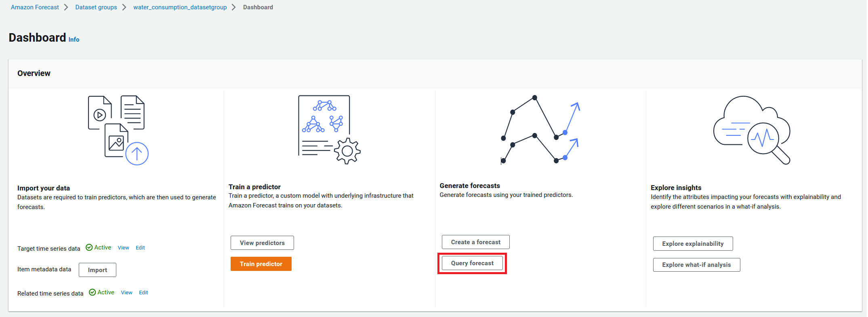The image size is (868, 317).
Task: Open View predictors
Action: tap(262, 243)
